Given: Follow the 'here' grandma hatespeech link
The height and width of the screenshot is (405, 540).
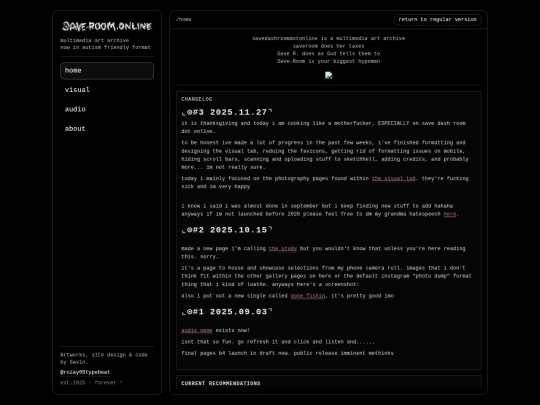Looking at the screenshot, I should [x=450, y=214].
